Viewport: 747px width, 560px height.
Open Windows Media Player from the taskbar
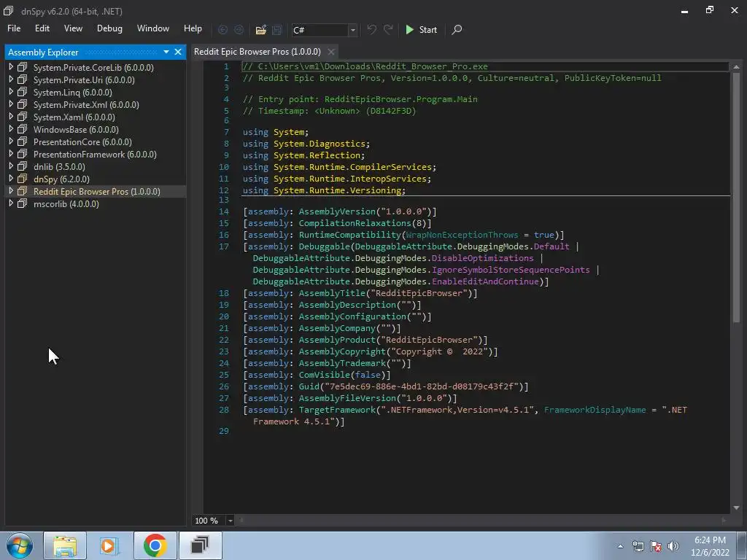point(109,545)
